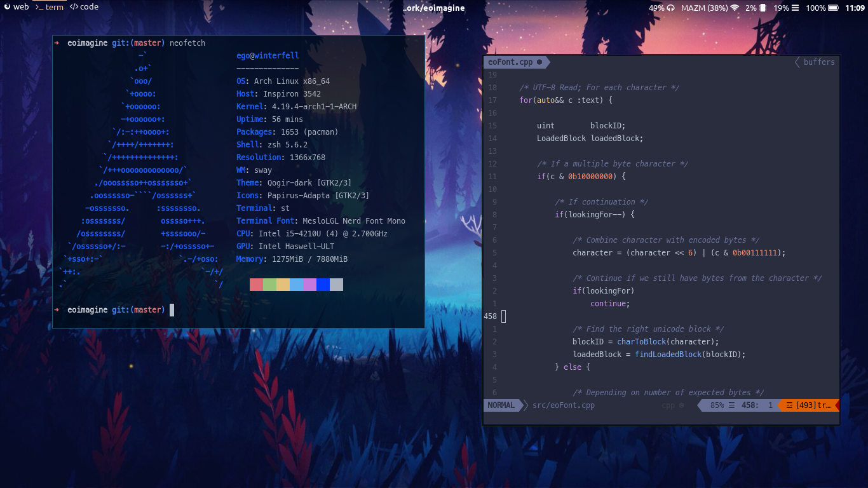Click the 'OS: Arch Linux x86_64' line
Viewport: 868px width, 488px height.
point(283,81)
